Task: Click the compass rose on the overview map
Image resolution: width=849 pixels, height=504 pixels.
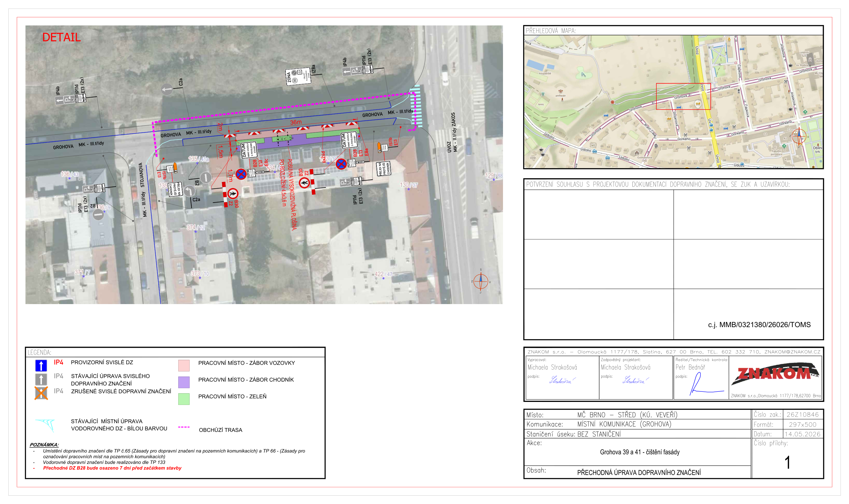Action: (799, 136)
